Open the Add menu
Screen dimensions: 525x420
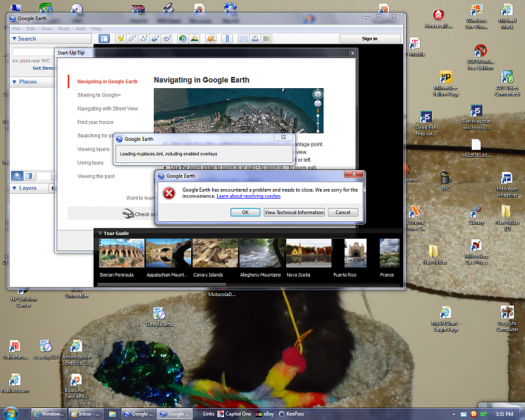[x=80, y=29]
